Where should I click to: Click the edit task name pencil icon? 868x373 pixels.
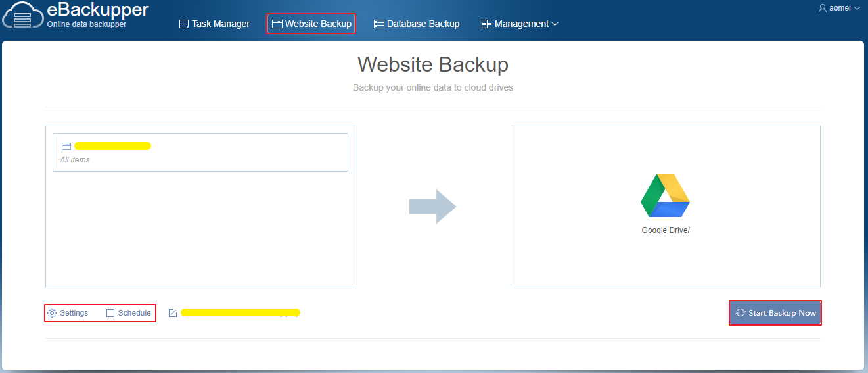173,313
